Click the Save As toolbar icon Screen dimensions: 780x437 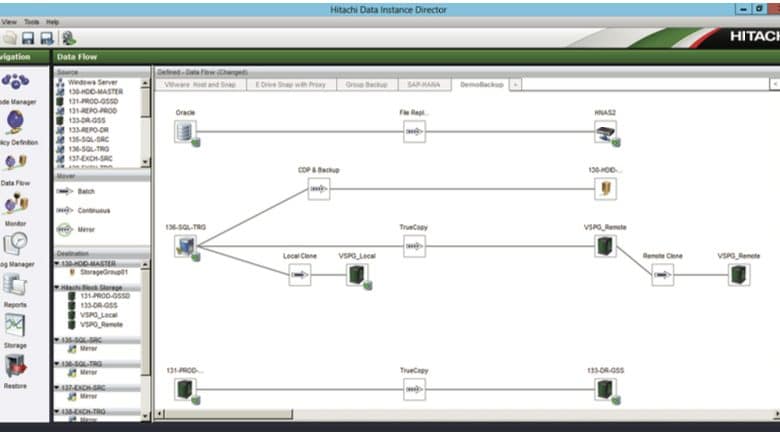tap(47, 38)
